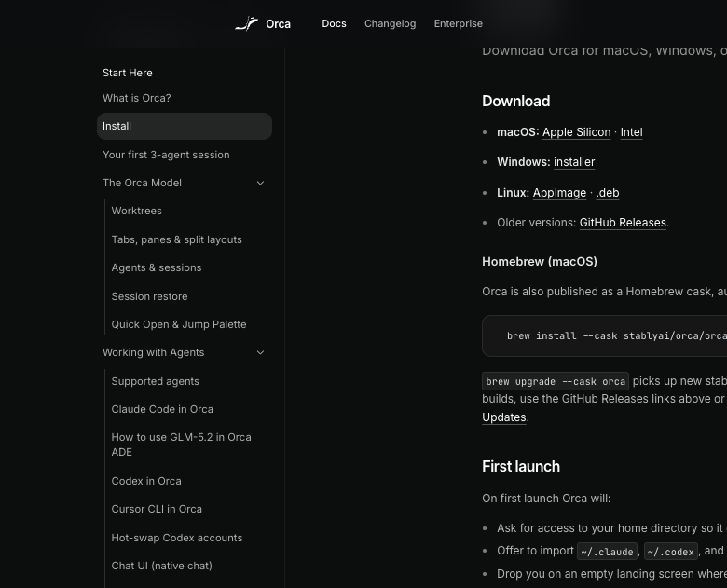The width and height of the screenshot is (727, 588).
Task: Collapse the Working with Agents chevron
Action: [x=261, y=352]
